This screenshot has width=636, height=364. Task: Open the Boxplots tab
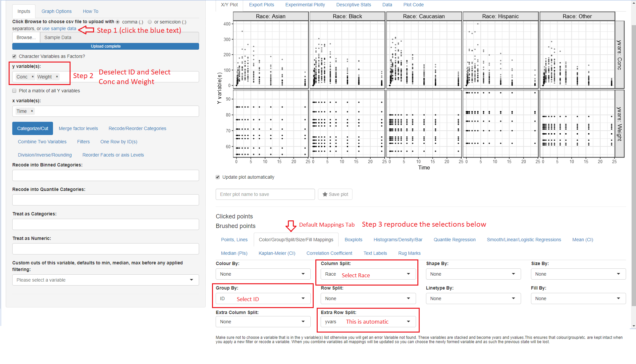pyautogui.click(x=353, y=240)
